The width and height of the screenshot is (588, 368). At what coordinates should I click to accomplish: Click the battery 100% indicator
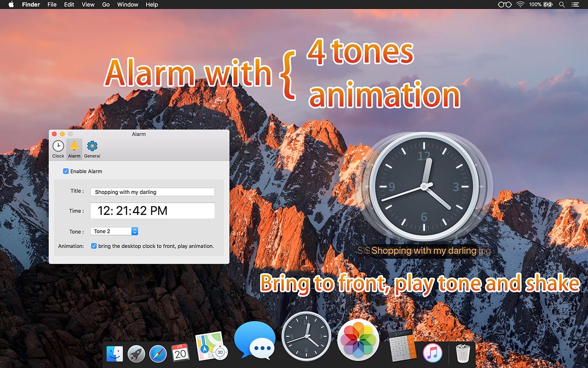pos(541,5)
